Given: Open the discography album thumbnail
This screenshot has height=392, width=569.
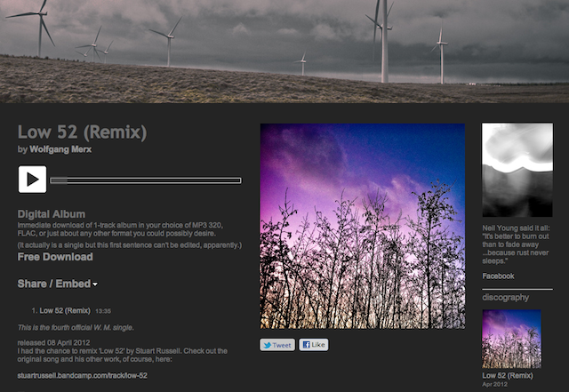Looking at the screenshot, I should coord(512,339).
